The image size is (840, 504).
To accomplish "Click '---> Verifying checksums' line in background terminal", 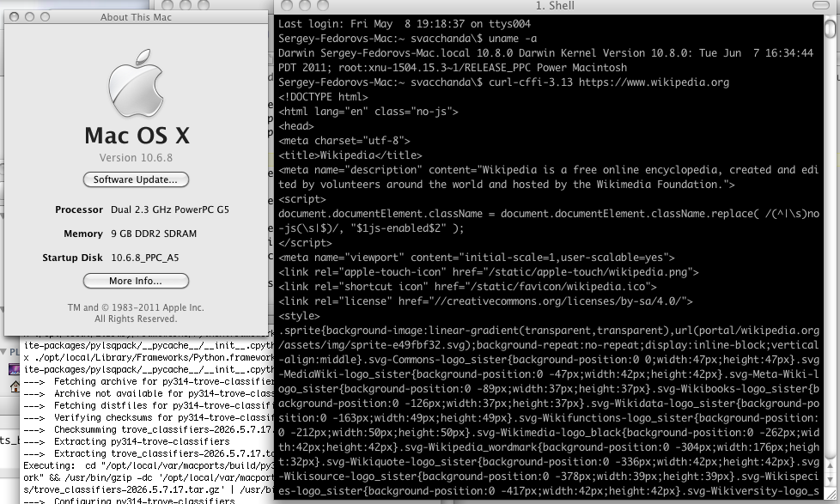I will pos(149,417).
